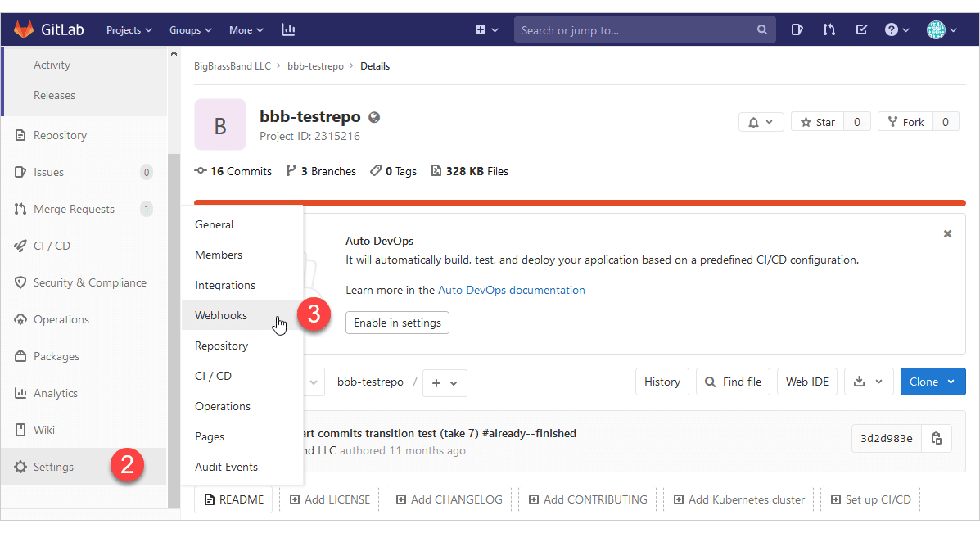Fork the bbb-testrepo project
The image size is (980, 533).
[905, 122]
